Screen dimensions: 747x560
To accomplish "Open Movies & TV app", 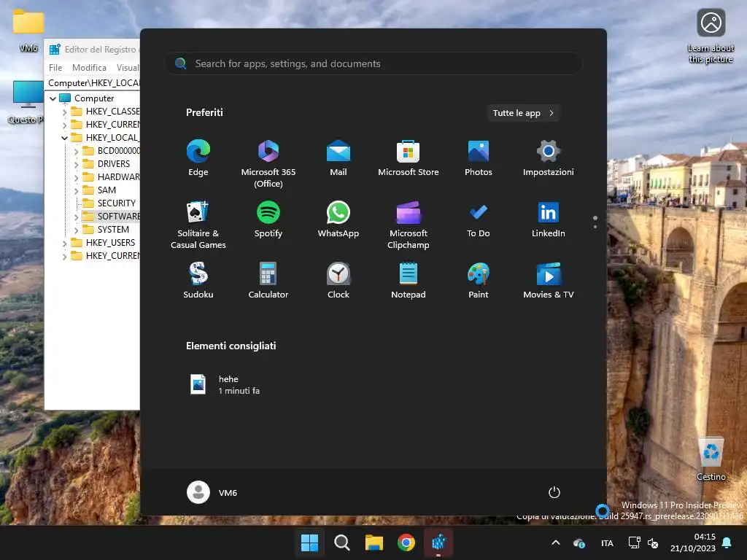I will coord(549,281).
